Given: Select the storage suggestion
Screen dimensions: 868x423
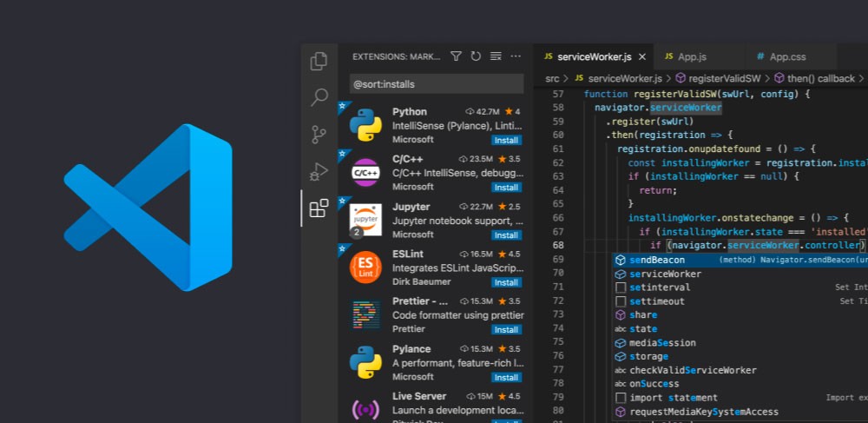Looking at the screenshot, I should point(740,357).
